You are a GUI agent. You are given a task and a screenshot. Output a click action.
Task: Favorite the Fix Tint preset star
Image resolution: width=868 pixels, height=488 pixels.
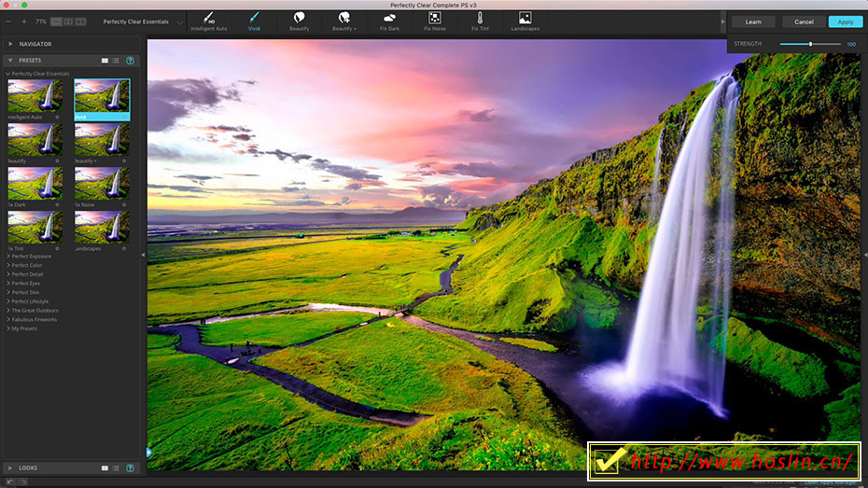[57, 249]
